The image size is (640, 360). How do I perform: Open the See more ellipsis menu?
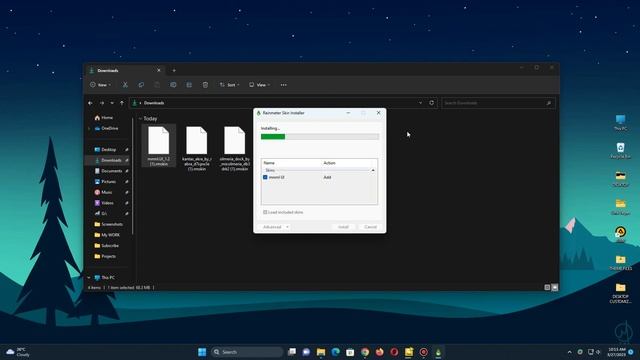click(x=284, y=85)
